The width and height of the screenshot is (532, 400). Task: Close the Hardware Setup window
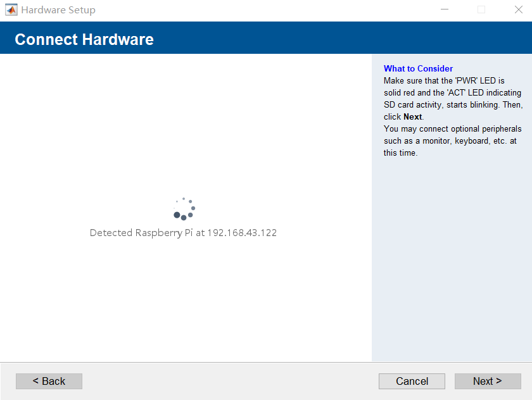click(517, 9)
